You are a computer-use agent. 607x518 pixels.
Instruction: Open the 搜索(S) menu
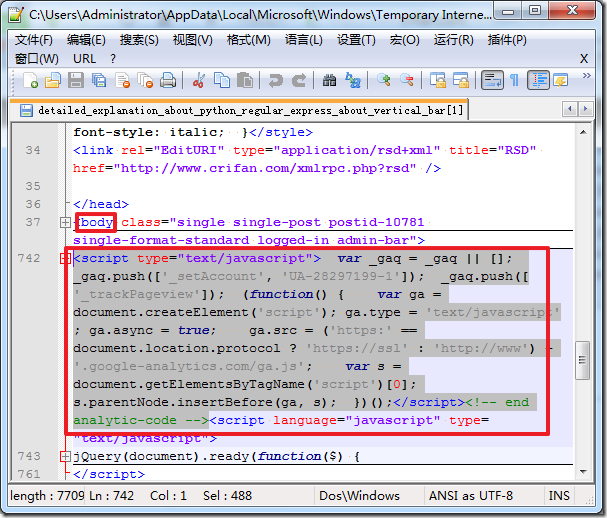139,40
